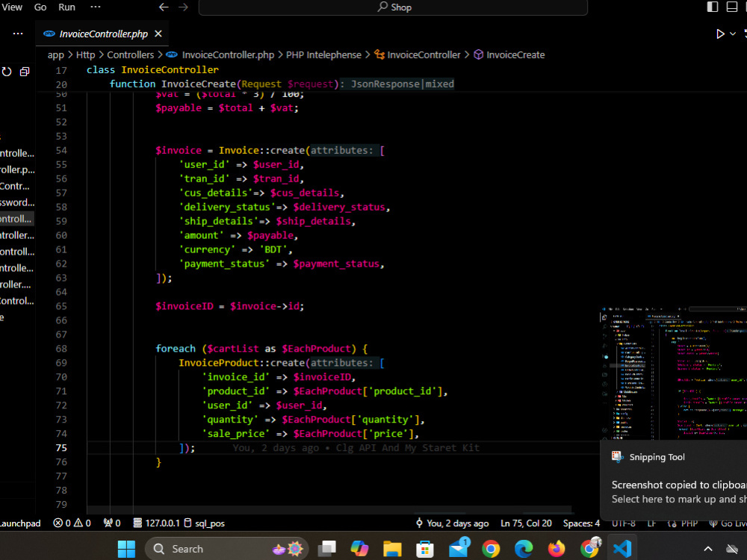Open the 'oller.p...' file in explorer

point(16,169)
